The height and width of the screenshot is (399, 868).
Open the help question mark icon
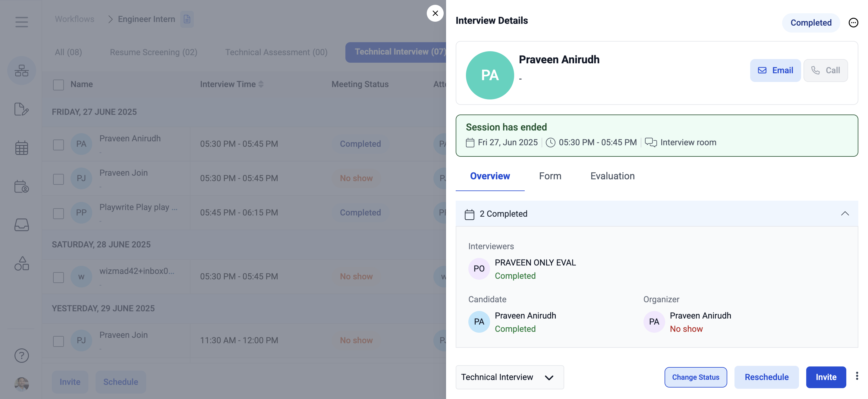pos(22,356)
